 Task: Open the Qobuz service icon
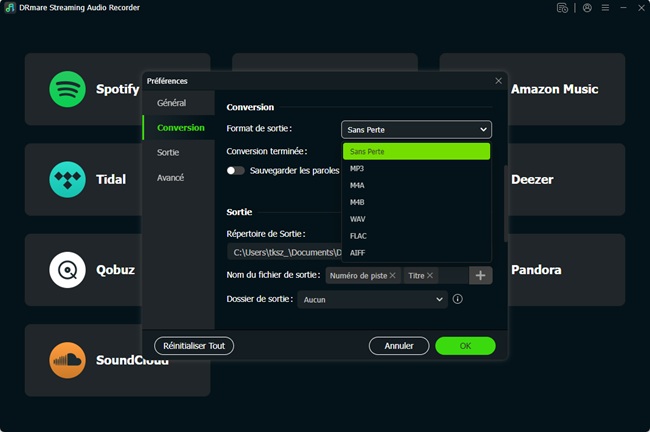coord(67,270)
